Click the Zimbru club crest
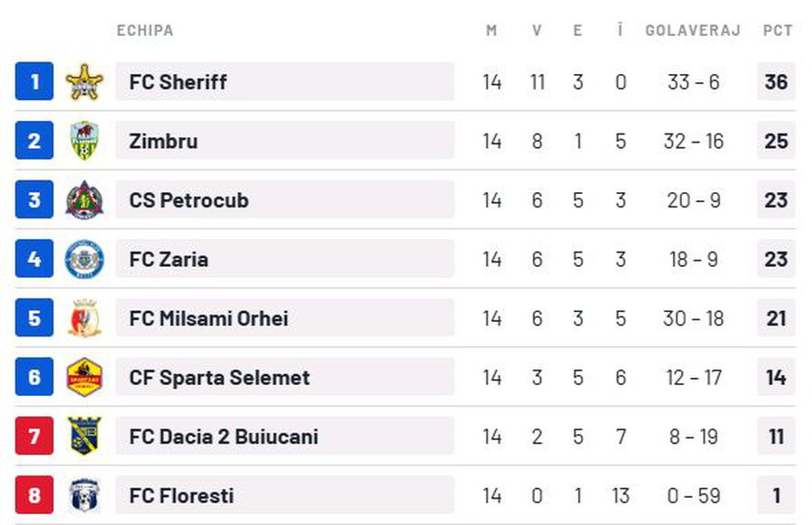The width and height of the screenshot is (812, 525). click(84, 141)
